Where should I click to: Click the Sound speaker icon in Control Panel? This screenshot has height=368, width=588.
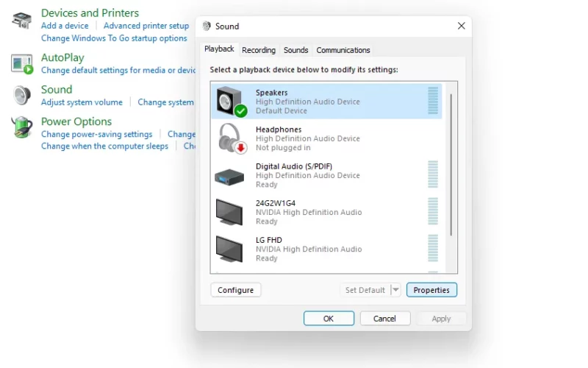click(x=22, y=95)
